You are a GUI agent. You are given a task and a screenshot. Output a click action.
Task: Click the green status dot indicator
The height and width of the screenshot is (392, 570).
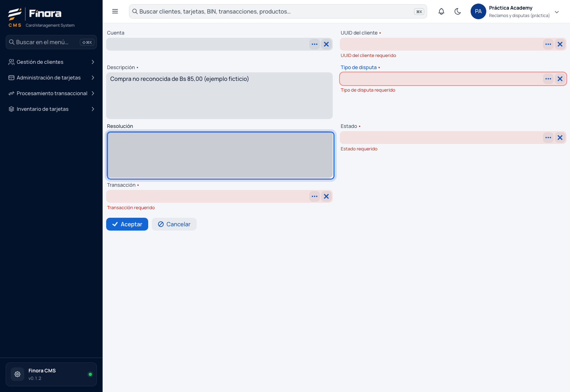coord(90,374)
